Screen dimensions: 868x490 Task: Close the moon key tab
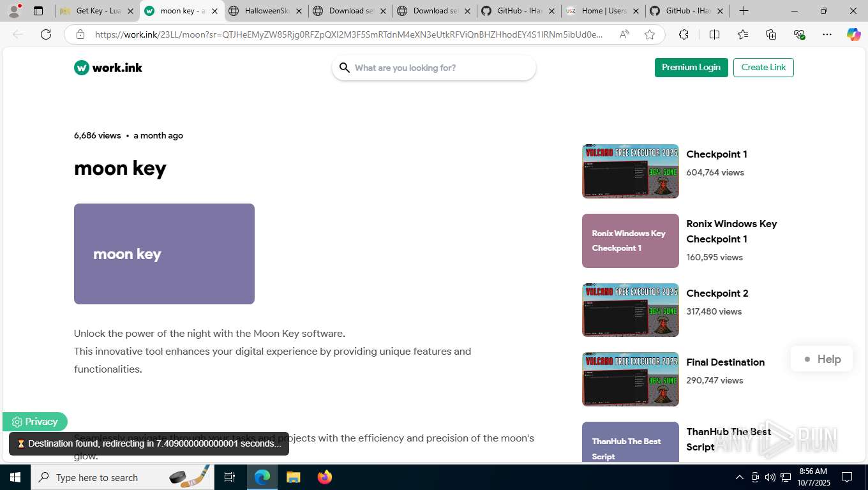pos(214,11)
